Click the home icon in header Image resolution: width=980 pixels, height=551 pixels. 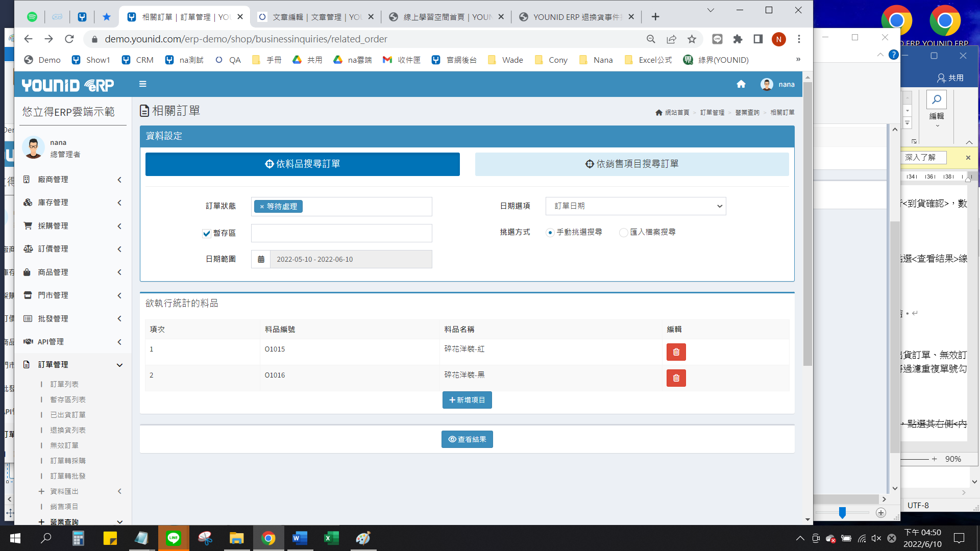(741, 84)
